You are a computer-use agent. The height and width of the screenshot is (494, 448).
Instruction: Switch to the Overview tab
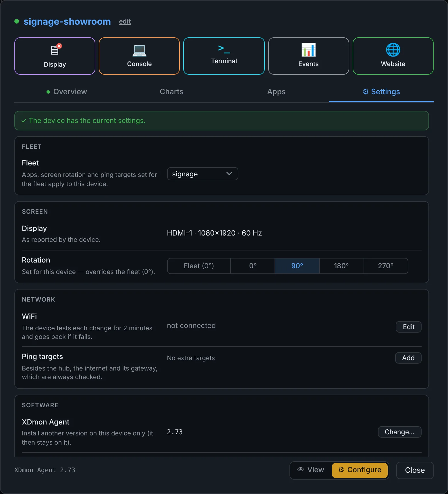coord(67,92)
